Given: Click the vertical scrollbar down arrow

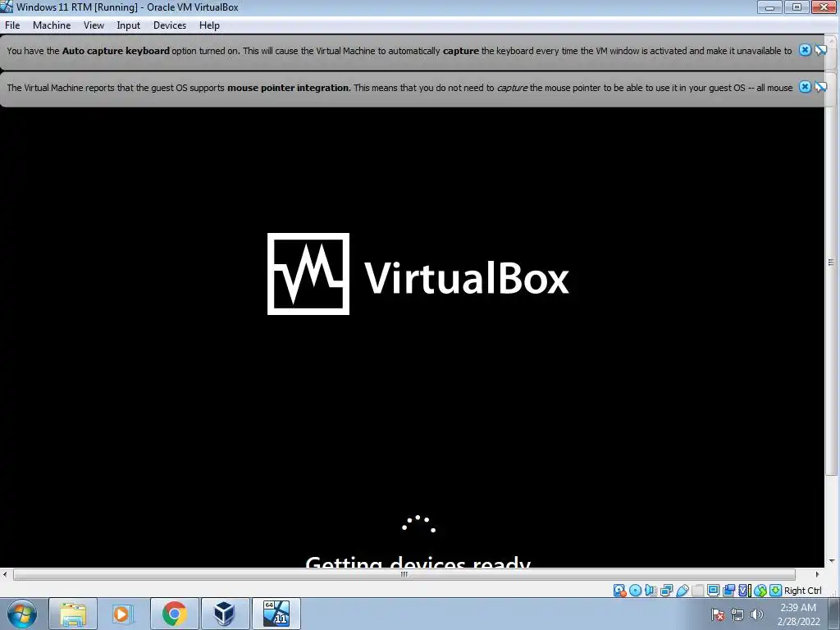Looking at the screenshot, I should [x=832, y=561].
